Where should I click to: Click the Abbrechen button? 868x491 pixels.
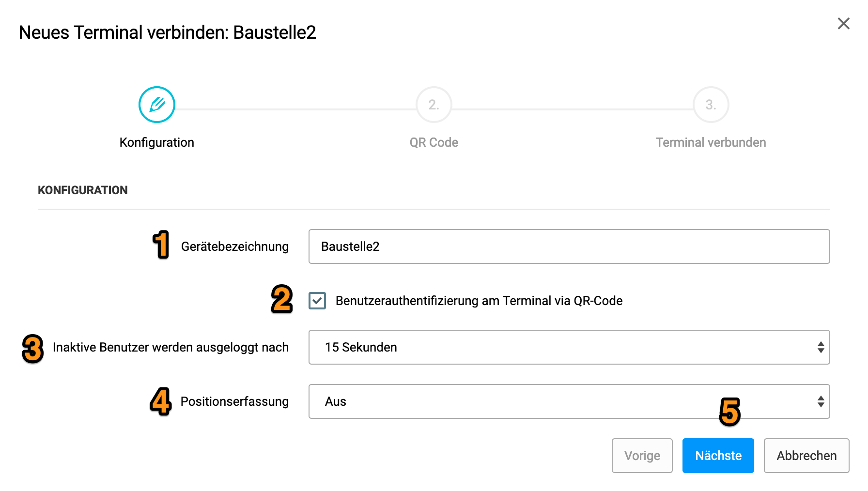tap(806, 456)
